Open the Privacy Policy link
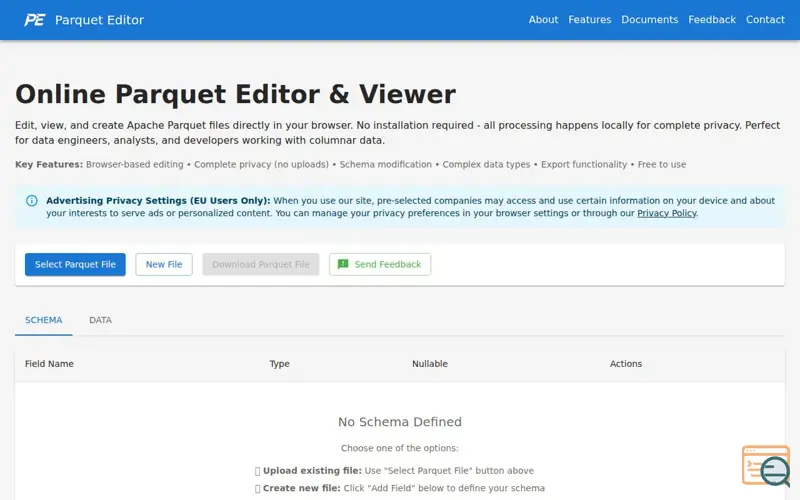 coord(666,213)
